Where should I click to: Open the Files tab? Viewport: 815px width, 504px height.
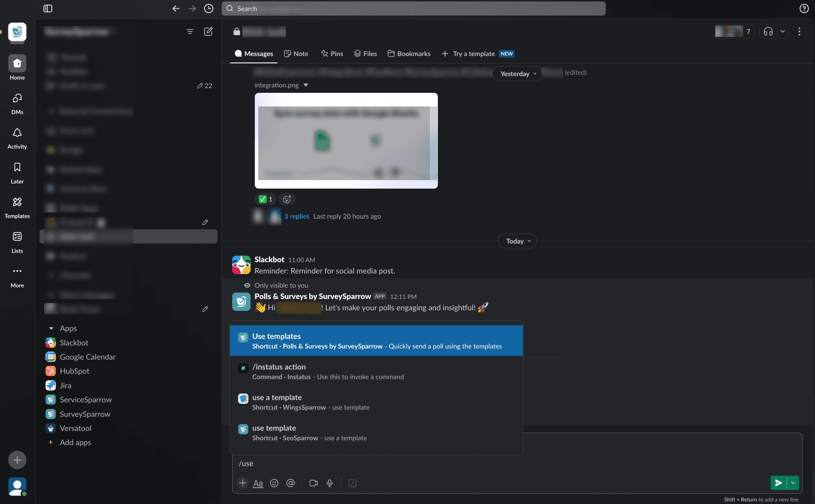tap(365, 54)
